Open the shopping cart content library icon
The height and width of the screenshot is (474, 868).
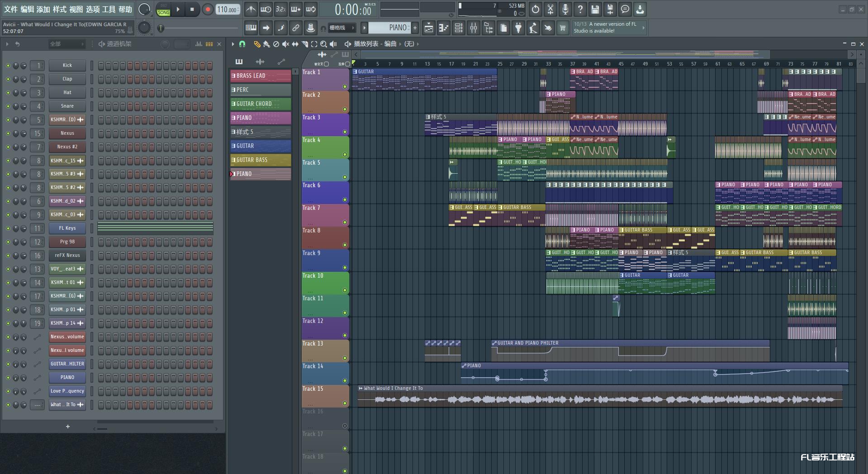coord(563,28)
